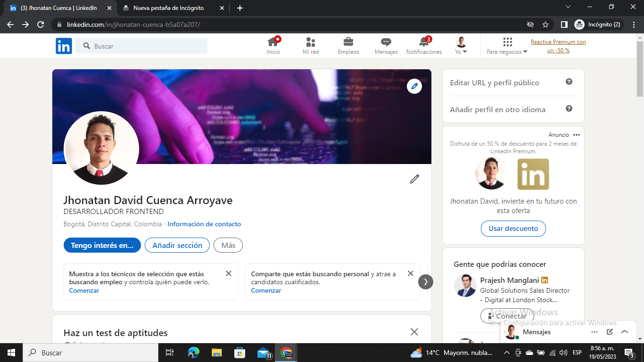
Task: Close the Nueva pestaña de Incógnito tab
Action: [x=222, y=8]
